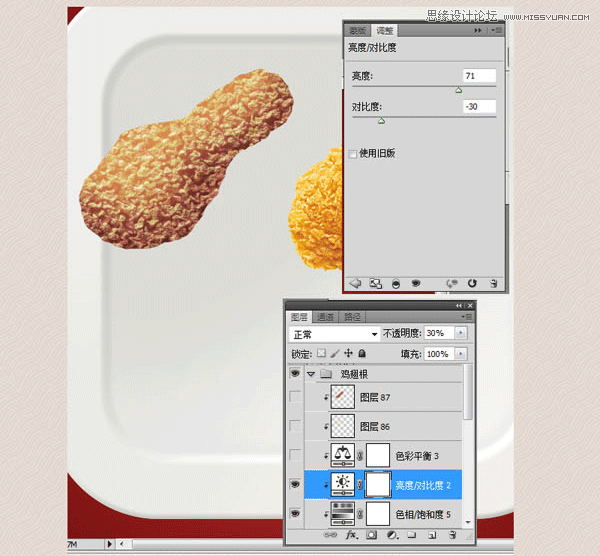Viewport: 600px width, 556px height.
Task: Switch to the 路径 tab
Action: pos(352,317)
